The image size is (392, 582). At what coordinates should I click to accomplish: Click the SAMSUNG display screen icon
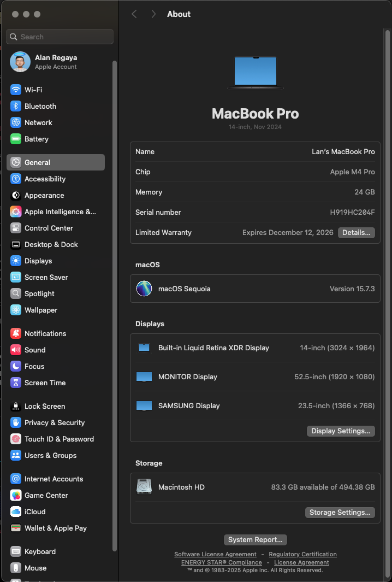tap(144, 405)
